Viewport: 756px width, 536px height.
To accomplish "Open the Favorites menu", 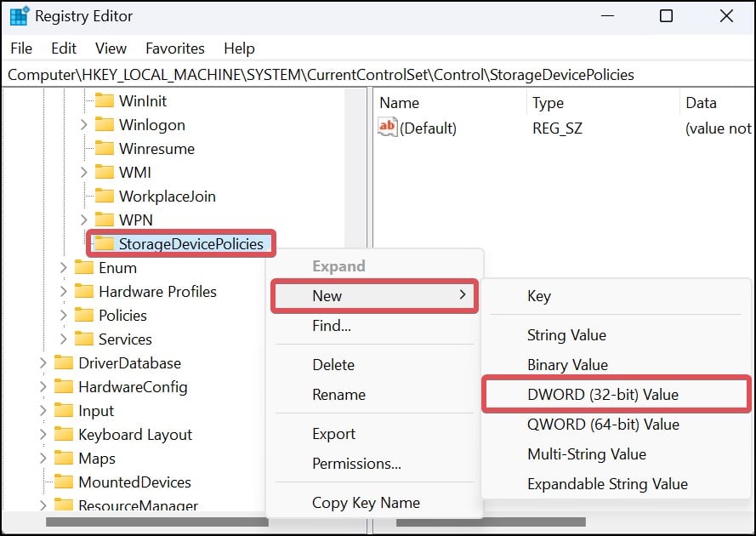I will point(174,48).
